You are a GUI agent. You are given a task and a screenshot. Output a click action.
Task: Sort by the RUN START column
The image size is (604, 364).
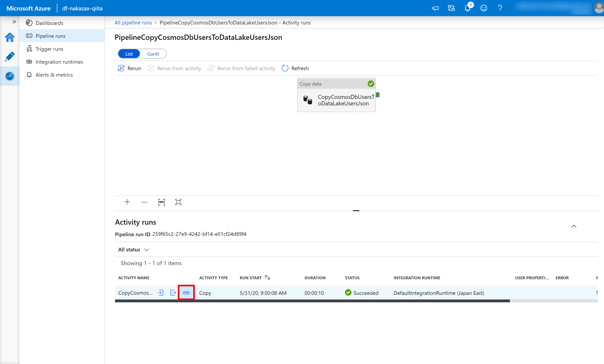click(x=255, y=278)
